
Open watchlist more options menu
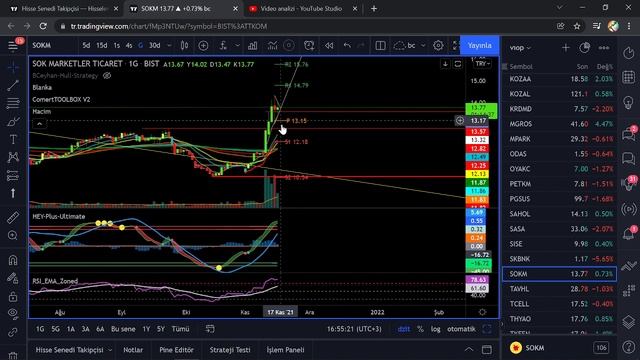click(x=604, y=48)
